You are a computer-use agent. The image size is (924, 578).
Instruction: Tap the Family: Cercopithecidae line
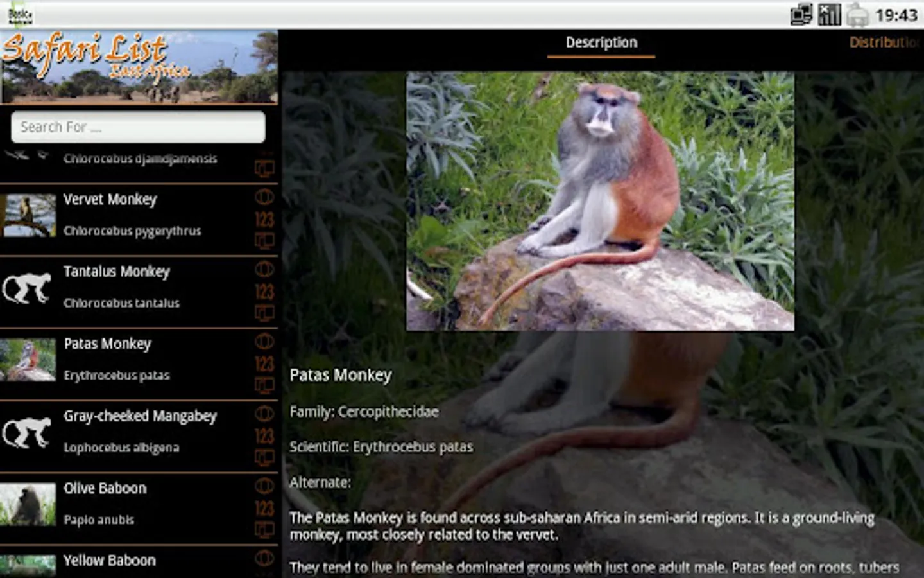364,412
